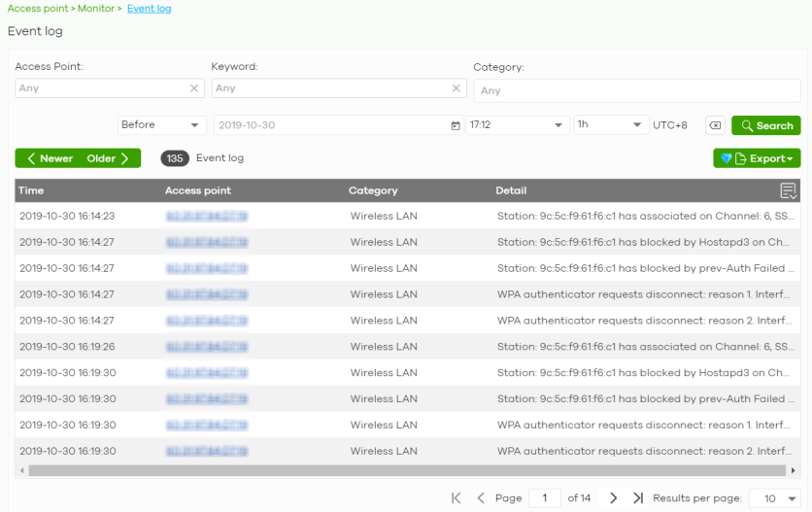Open the 17:12 time dropdown
The image size is (812, 512).
coord(517,125)
